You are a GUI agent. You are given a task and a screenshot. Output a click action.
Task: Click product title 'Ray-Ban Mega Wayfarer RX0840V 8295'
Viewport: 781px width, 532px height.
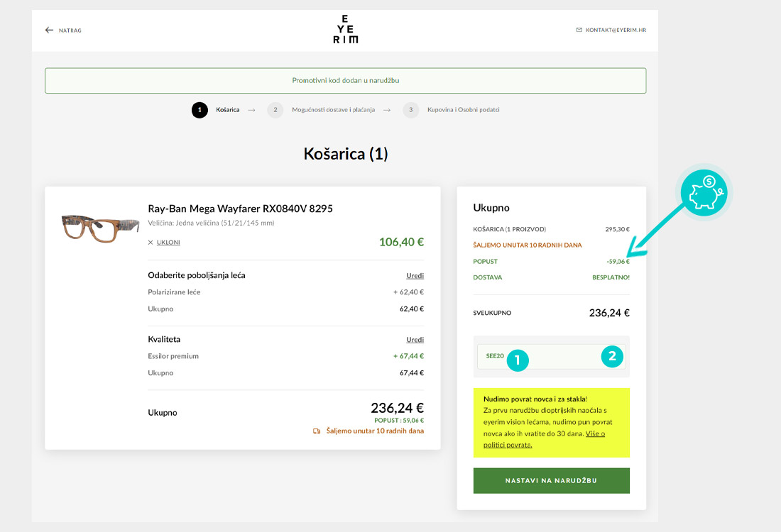point(240,209)
